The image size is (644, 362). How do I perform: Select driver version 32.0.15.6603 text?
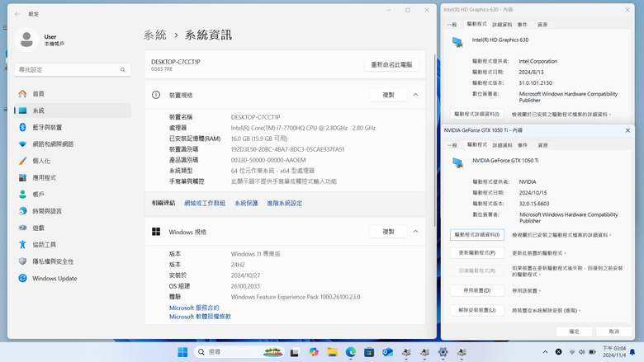click(534, 204)
